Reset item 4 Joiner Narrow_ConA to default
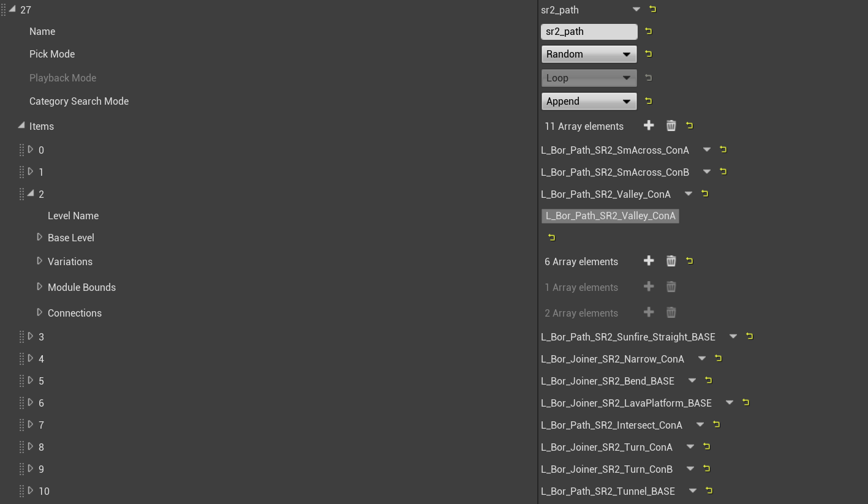 tap(719, 358)
